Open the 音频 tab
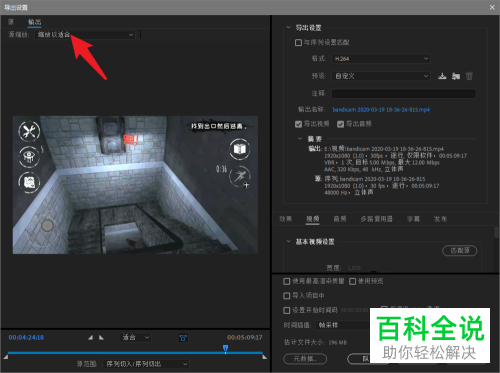The height and width of the screenshot is (373, 500). click(340, 219)
